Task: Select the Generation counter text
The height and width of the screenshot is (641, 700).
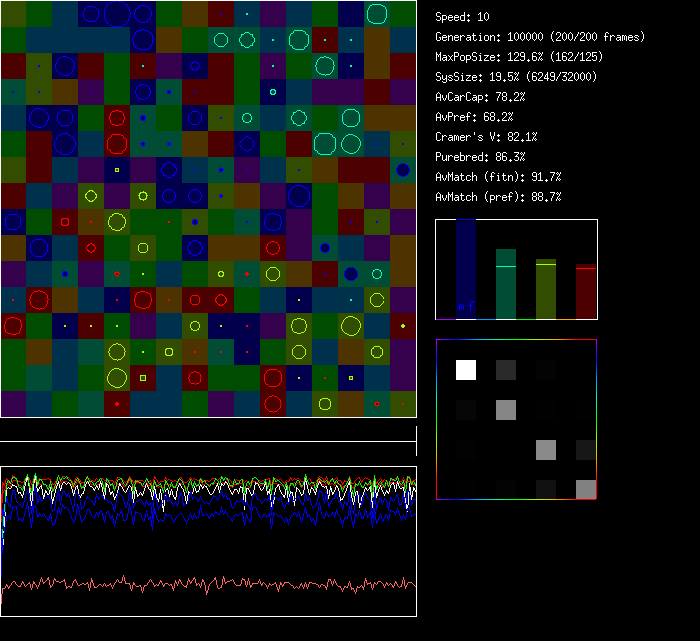Action: (x=540, y=37)
